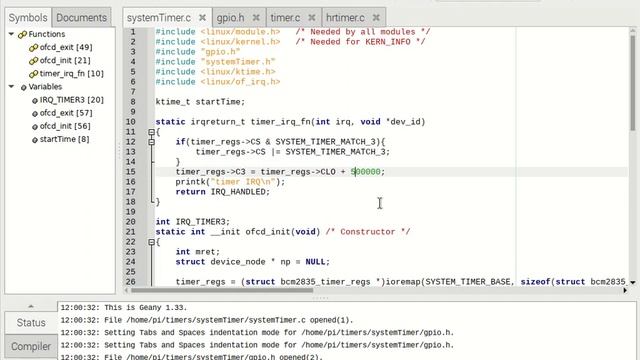Jump to variable IRQ_TIMER3 [20]
640x360 pixels.
point(72,100)
